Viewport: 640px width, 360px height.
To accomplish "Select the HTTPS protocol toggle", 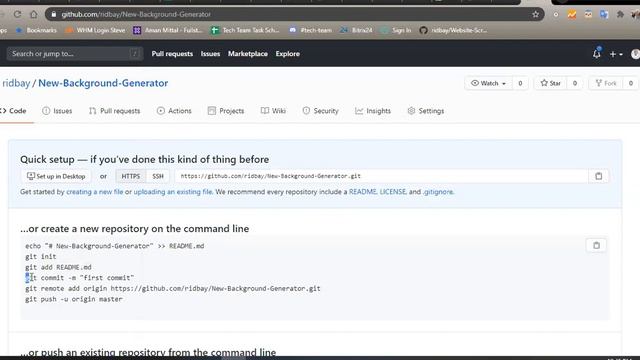I will [x=131, y=176].
